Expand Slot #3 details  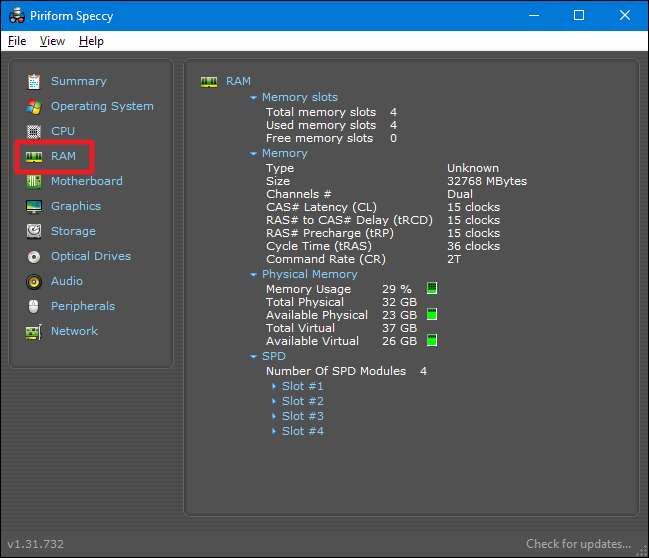301,416
